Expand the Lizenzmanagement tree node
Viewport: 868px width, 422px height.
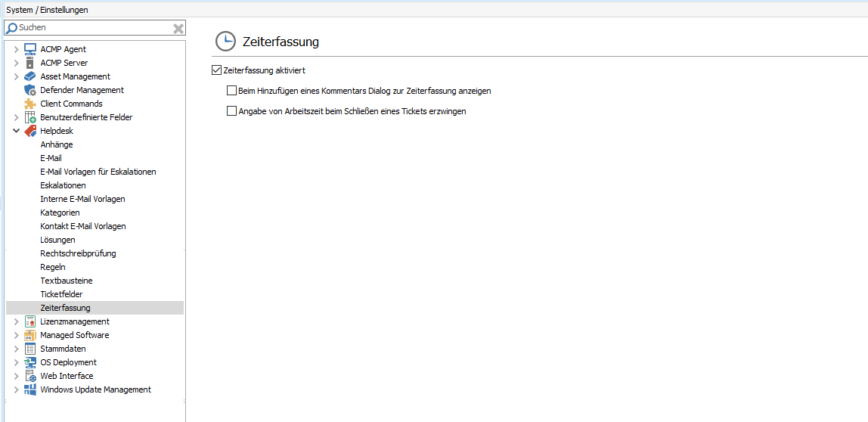point(17,321)
